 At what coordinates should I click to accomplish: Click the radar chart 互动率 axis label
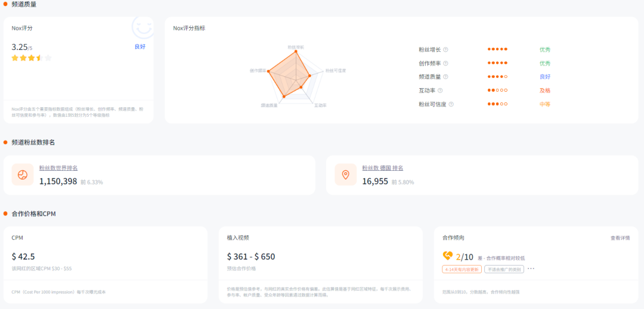click(320, 106)
